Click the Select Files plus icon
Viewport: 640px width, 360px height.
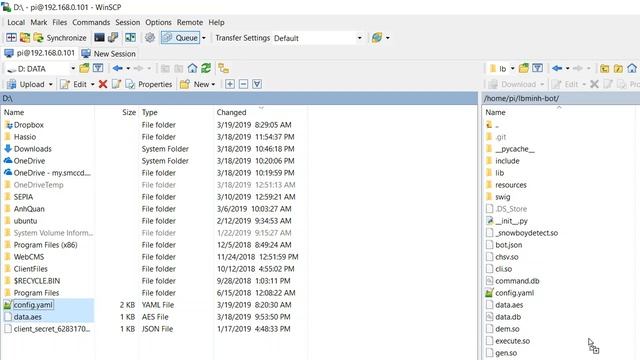[x=230, y=84]
